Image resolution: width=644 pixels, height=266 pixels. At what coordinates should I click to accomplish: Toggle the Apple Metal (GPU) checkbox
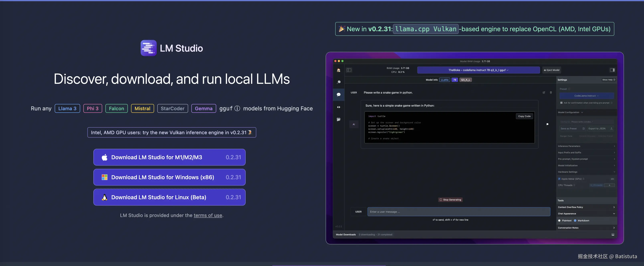pyautogui.click(x=559, y=179)
